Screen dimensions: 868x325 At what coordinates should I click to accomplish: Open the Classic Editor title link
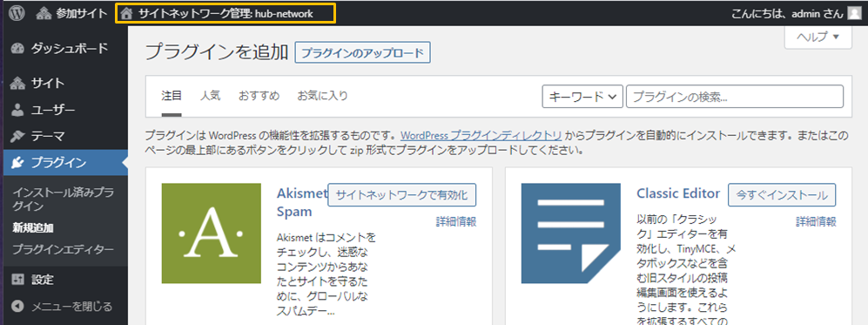tap(678, 193)
